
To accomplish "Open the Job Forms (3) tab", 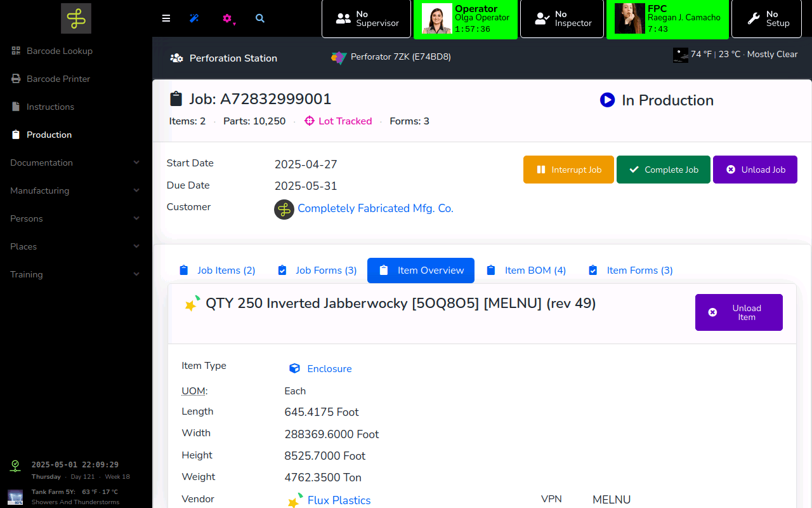I will (317, 271).
